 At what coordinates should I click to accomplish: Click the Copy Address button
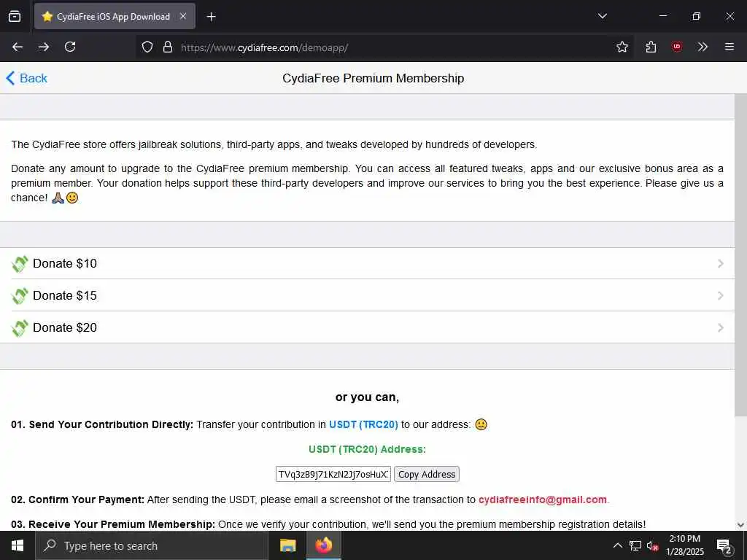(x=426, y=474)
